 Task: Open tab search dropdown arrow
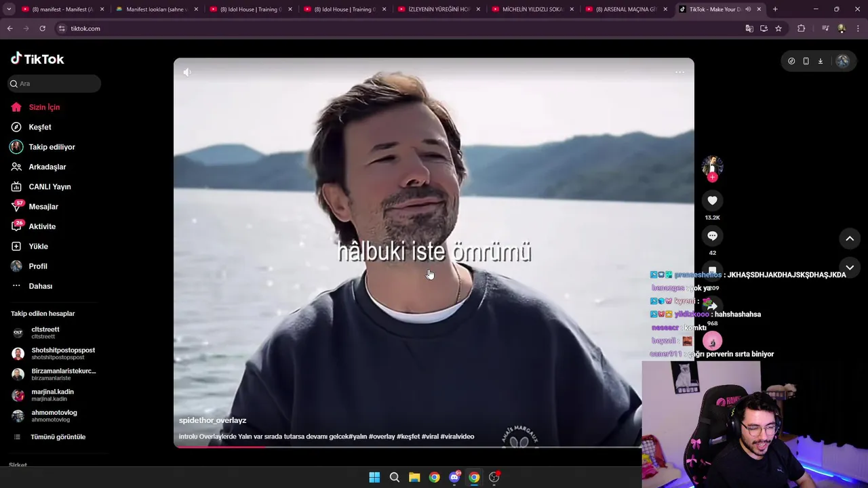point(9,9)
